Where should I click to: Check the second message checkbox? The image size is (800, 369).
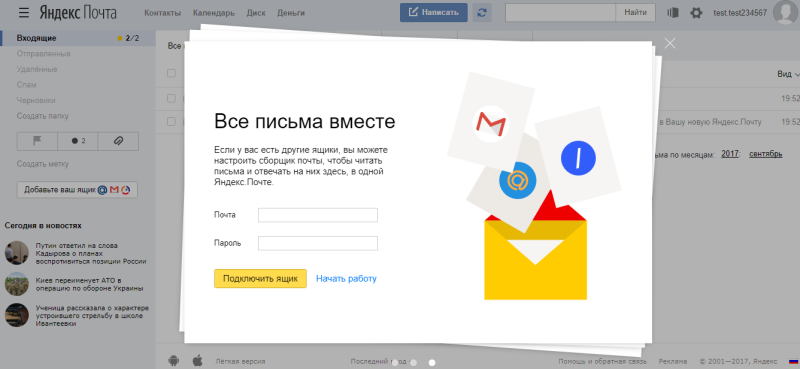[x=171, y=121]
